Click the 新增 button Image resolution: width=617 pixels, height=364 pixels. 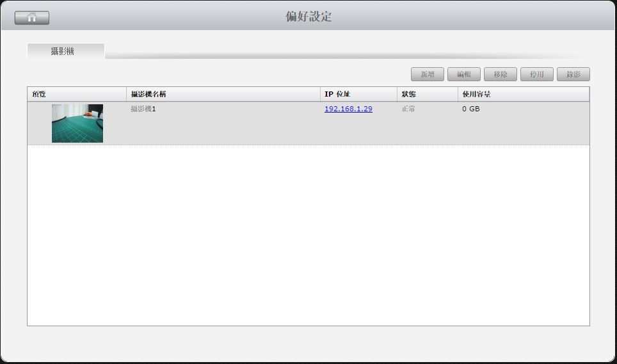pos(428,74)
